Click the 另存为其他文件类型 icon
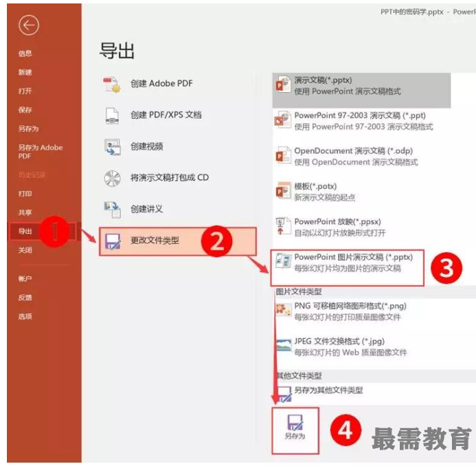The height and width of the screenshot is (466, 476). click(284, 394)
